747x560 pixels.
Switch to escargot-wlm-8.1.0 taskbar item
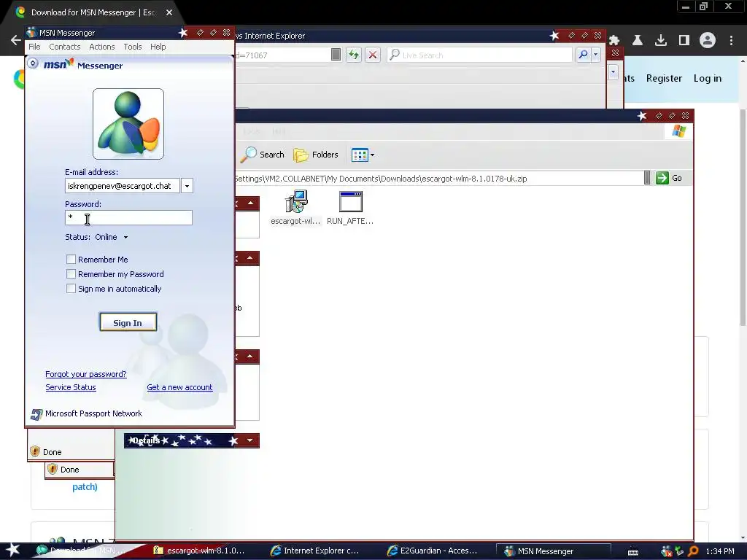[199, 551]
